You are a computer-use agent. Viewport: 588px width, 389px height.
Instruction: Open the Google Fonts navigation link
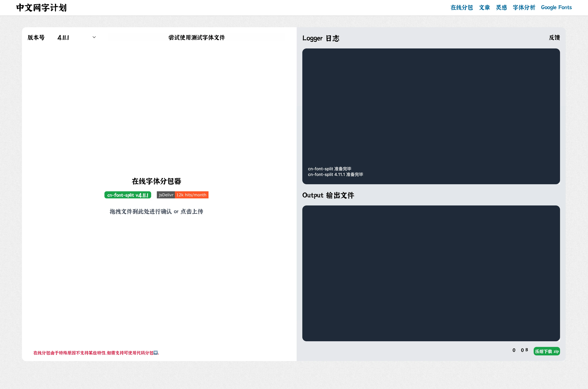point(556,7)
